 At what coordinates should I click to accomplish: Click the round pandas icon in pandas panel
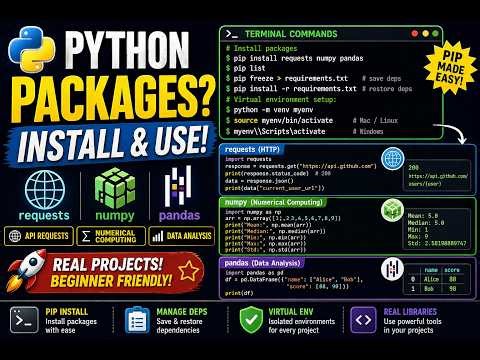pyautogui.click(x=393, y=269)
